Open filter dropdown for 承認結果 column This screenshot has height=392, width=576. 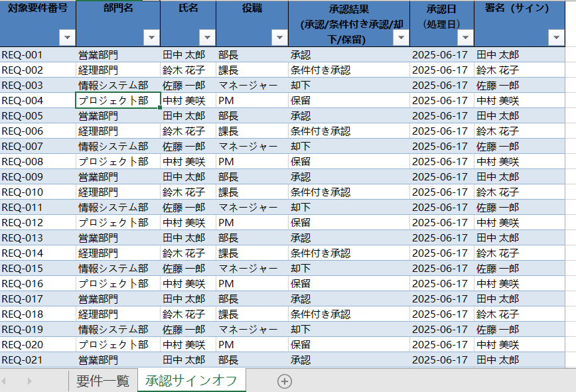[x=401, y=37]
